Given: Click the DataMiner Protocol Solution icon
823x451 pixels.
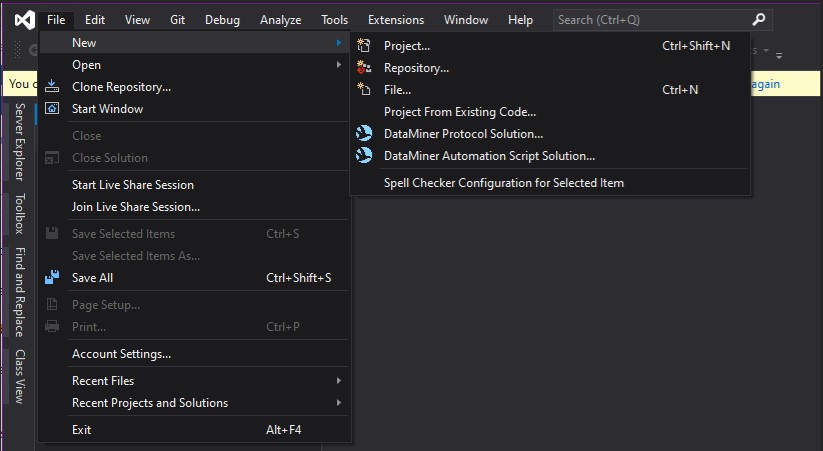Looking at the screenshot, I should (x=364, y=133).
